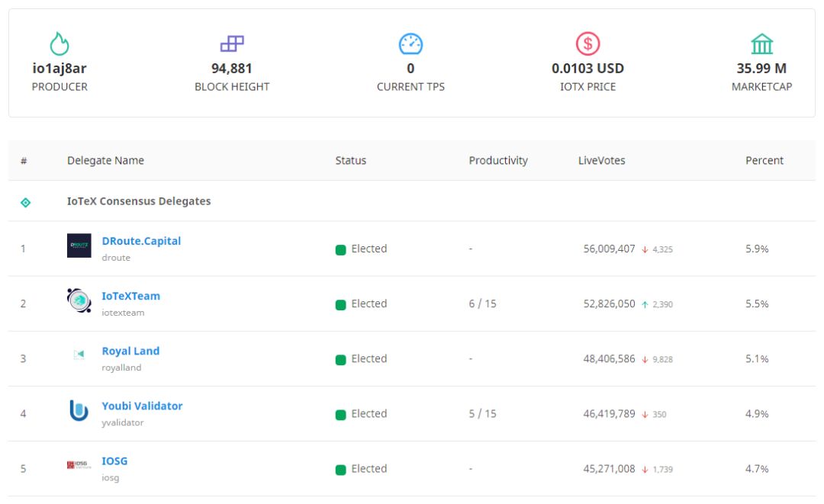Select the block height value 94,881
The image size is (824, 504).
coord(232,69)
